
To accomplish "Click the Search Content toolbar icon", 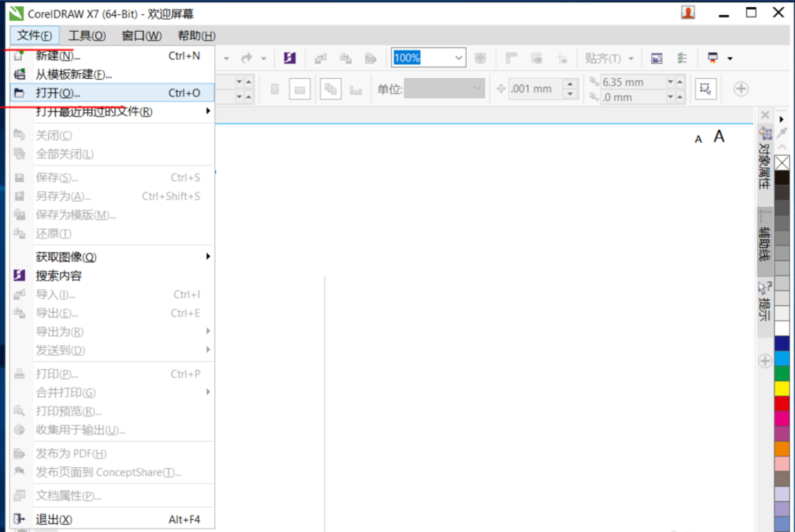I will click(289, 58).
